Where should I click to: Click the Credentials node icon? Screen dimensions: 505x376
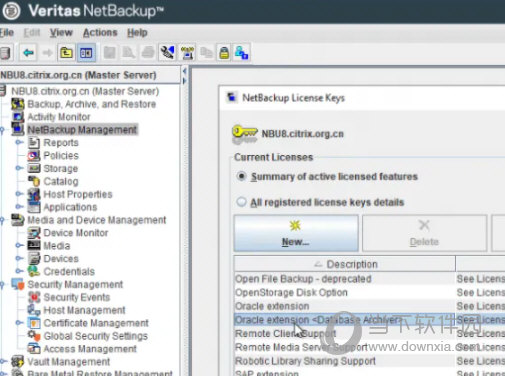34,272
